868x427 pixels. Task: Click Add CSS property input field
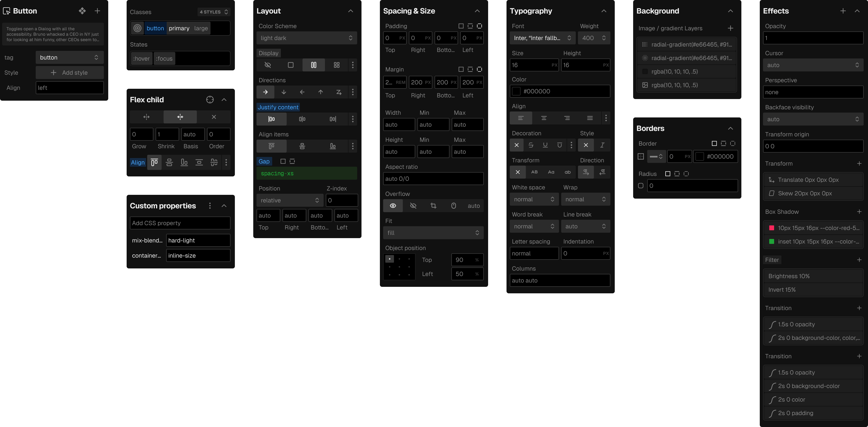tap(180, 223)
